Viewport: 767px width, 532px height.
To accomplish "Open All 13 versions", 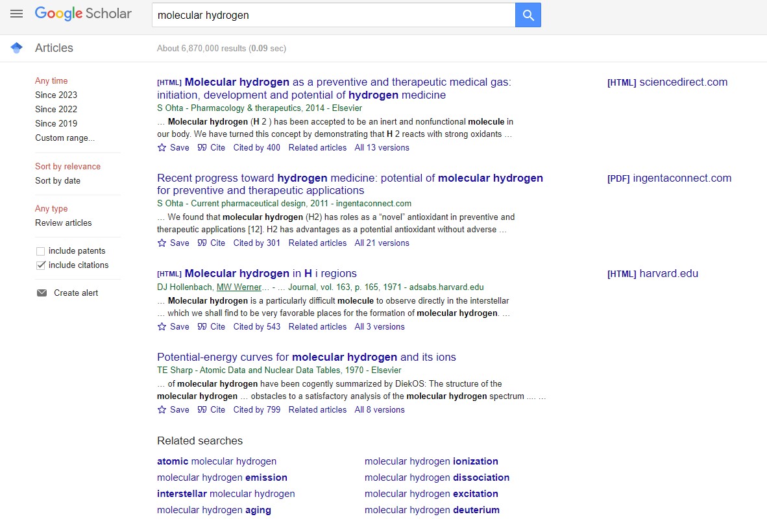I will 382,148.
